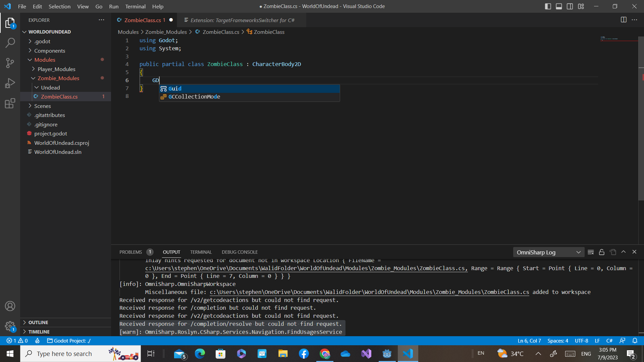Screen dimensions: 644x362
Task: Open the Search panel in the activity bar
Action: (10, 43)
